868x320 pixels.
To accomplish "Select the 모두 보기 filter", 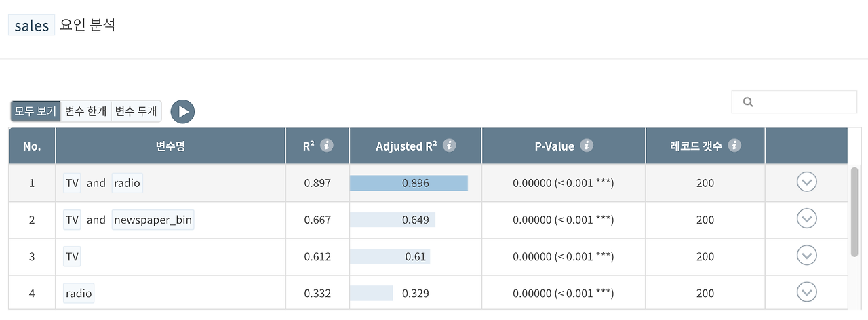I will point(36,111).
